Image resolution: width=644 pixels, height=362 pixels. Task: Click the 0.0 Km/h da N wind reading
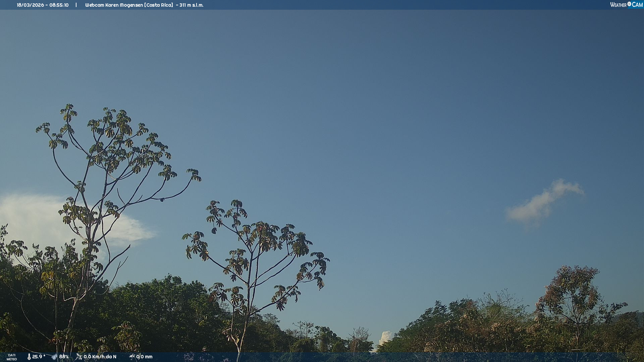click(100, 357)
